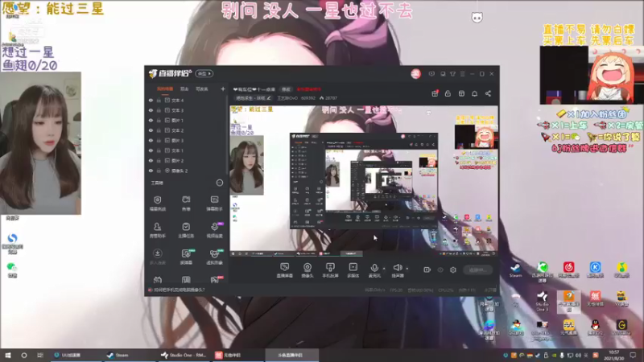Click the stream preview canvas
Viewport: 644px width, 362px height.
click(x=364, y=180)
